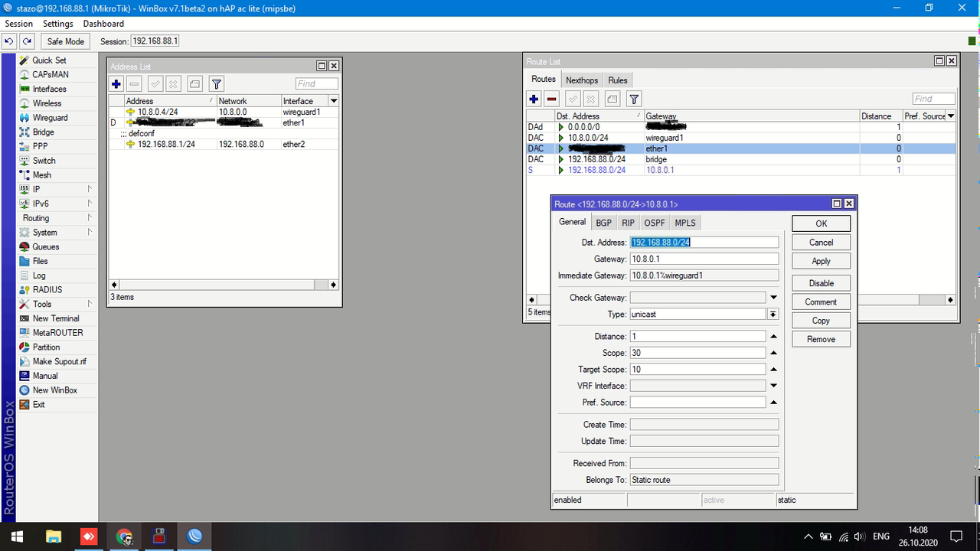The height and width of the screenshot is (551, 980).
Task: Open Bridge sidebar entry
Action: pos(43,132)
